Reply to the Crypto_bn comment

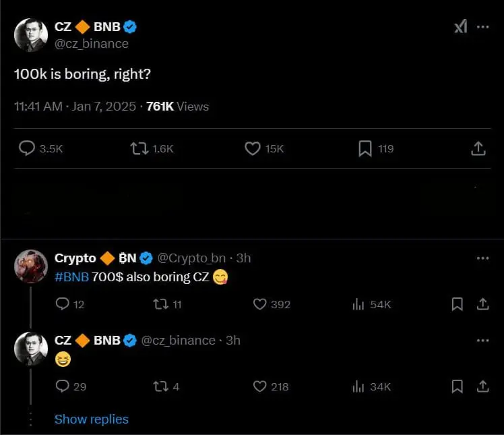[63, 304]
